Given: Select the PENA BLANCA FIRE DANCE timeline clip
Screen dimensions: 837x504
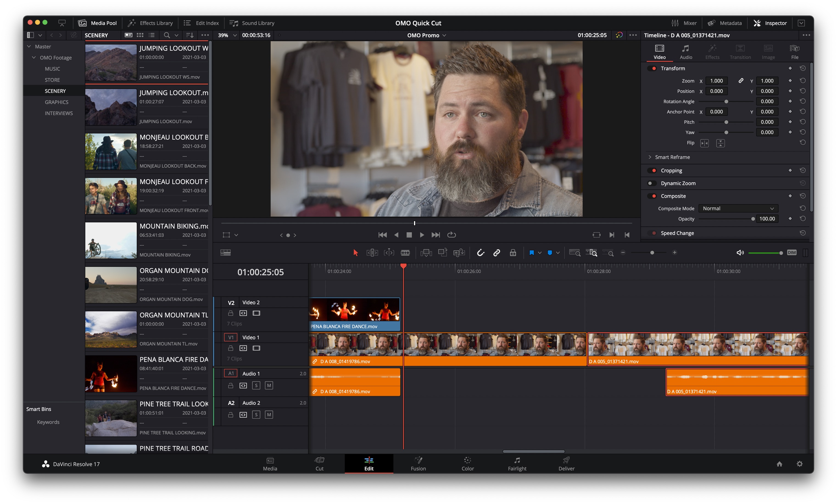Looking at the screenshot, I should [x=355, y=314].
